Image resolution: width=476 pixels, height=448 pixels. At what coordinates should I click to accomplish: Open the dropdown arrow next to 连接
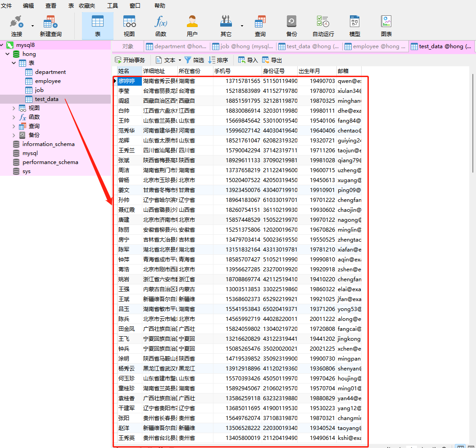[32, 26]
